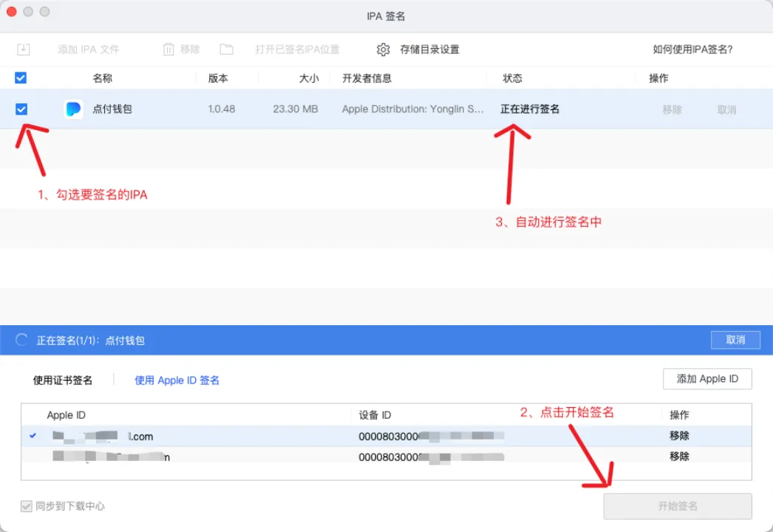773x532 pixels.
Task: Remove the second Apple ID via 移除
Action: [679, 457]
